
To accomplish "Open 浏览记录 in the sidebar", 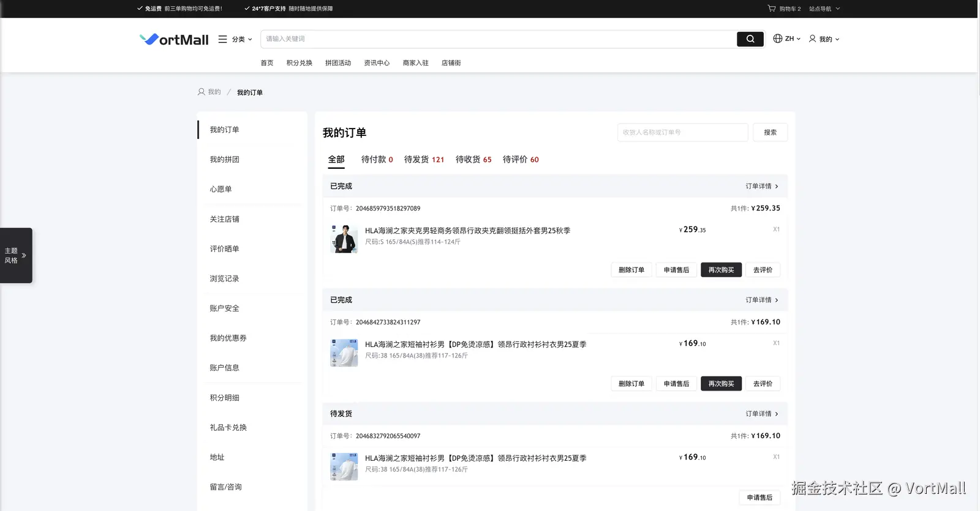I will [x=225, y=278].
